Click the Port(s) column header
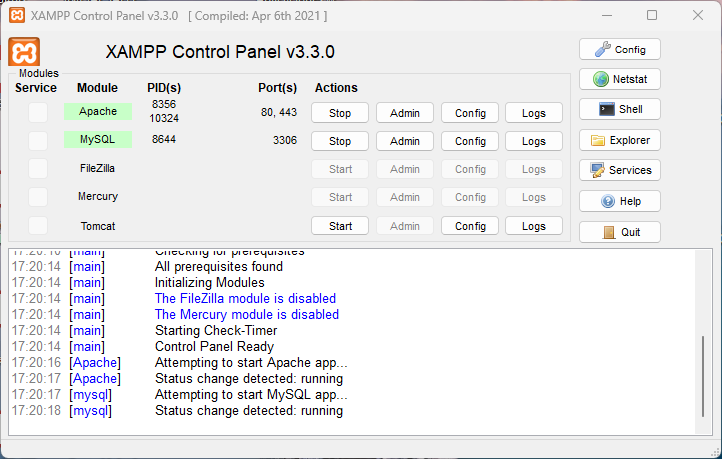This screenshot has height=459, width=722. click(x=277, y=88)
